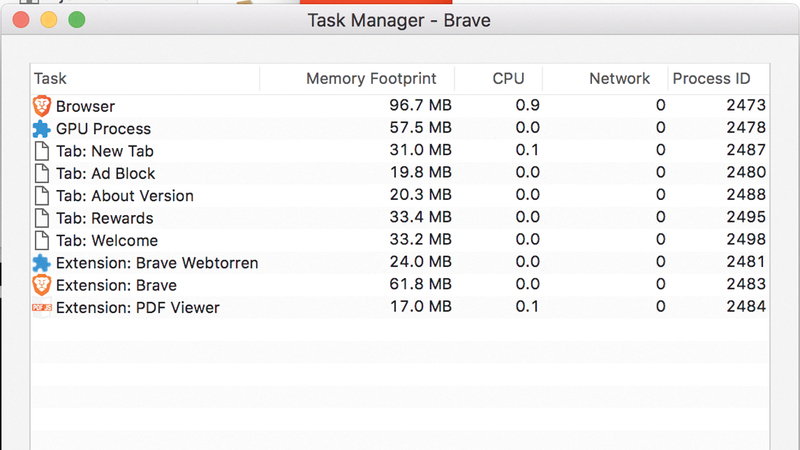The height and width of the screenshot is (450, 800).
Task: Click the green zoom window button
Action: pyautogui.click(x=76, y=20)
